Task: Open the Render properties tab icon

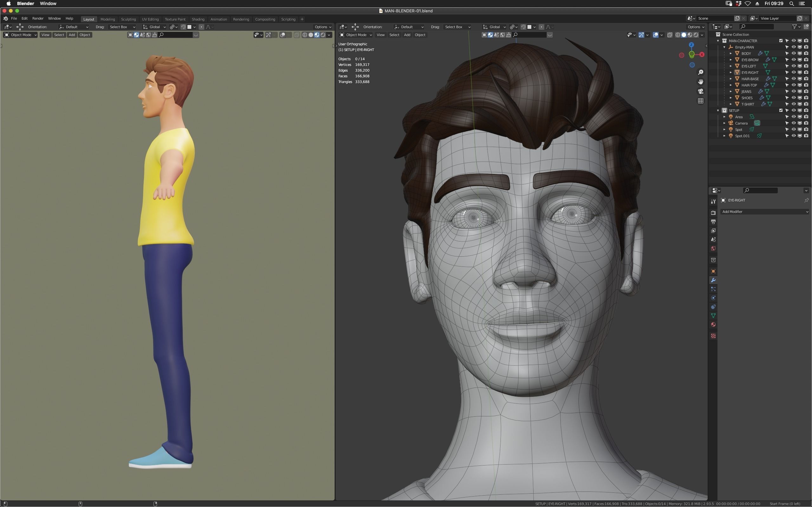Action: pyautogui.click(x=713, y=213)
